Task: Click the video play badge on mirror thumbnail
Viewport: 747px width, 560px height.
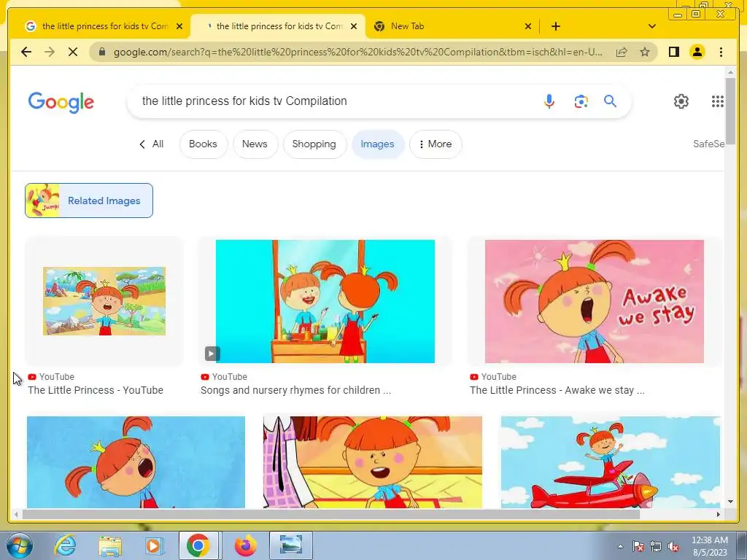Action: 212,354
